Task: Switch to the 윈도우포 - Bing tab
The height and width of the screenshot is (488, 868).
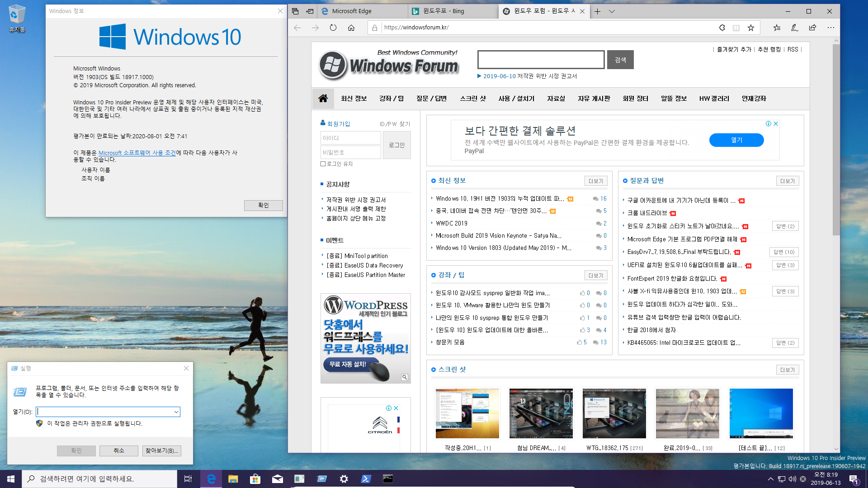Action: (x=453, y=11)
